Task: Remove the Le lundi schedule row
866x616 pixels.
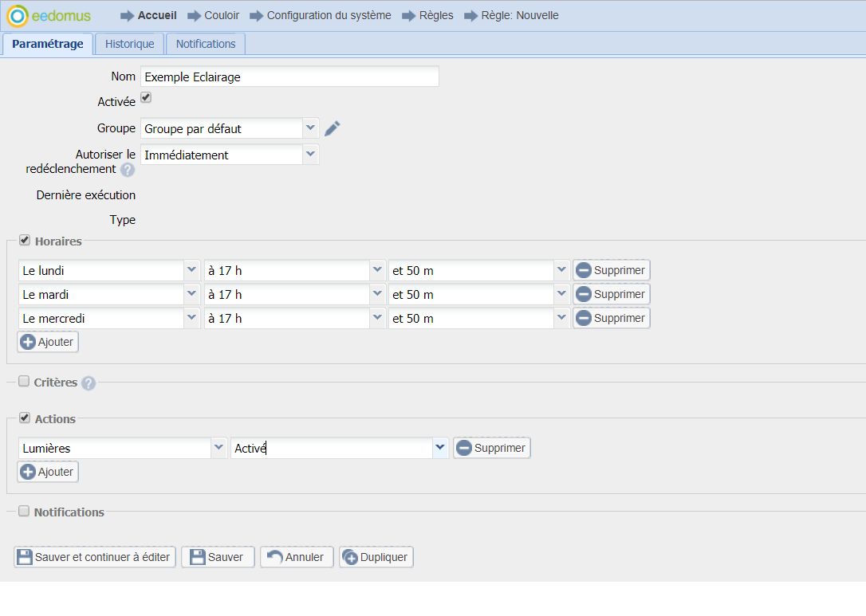Action: tap(611, 270)
